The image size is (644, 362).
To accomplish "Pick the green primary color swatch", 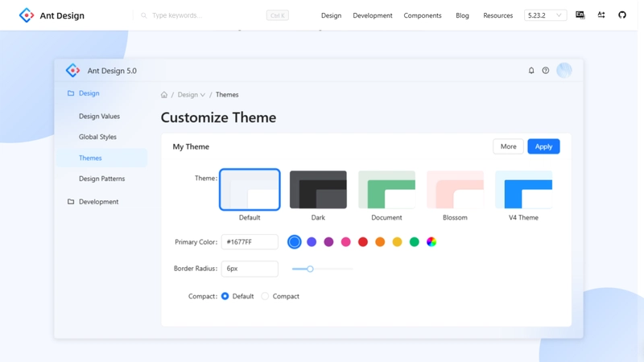I will pos(415,242).
